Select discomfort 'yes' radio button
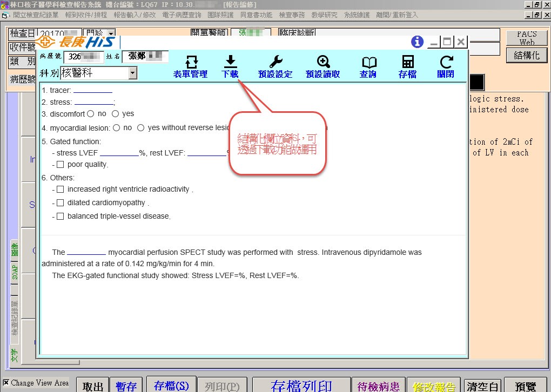 click(116, 114)
